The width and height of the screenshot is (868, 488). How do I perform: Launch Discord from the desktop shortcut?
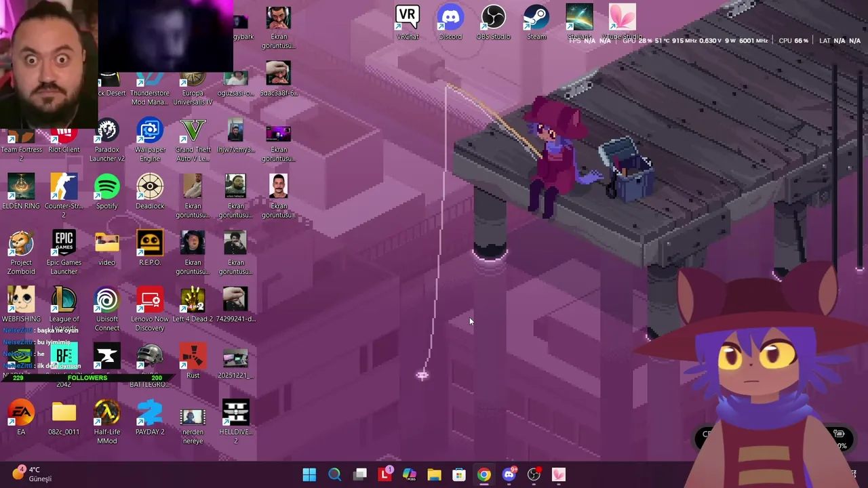[450, 22]
